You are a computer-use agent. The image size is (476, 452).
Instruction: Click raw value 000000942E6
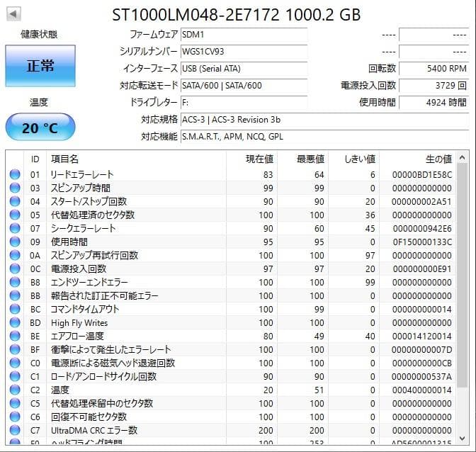(422, 229)
